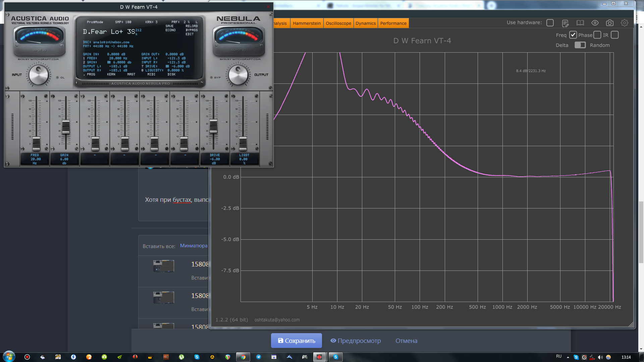Enable the Phase checkbox
Screen dimensions: 644x362
click(597, 35)
